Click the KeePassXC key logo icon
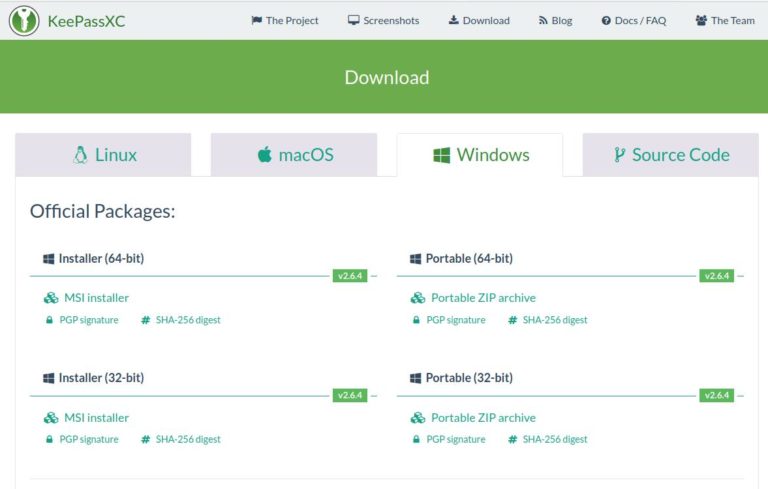The image size is (768, 489). click(24, 21)
